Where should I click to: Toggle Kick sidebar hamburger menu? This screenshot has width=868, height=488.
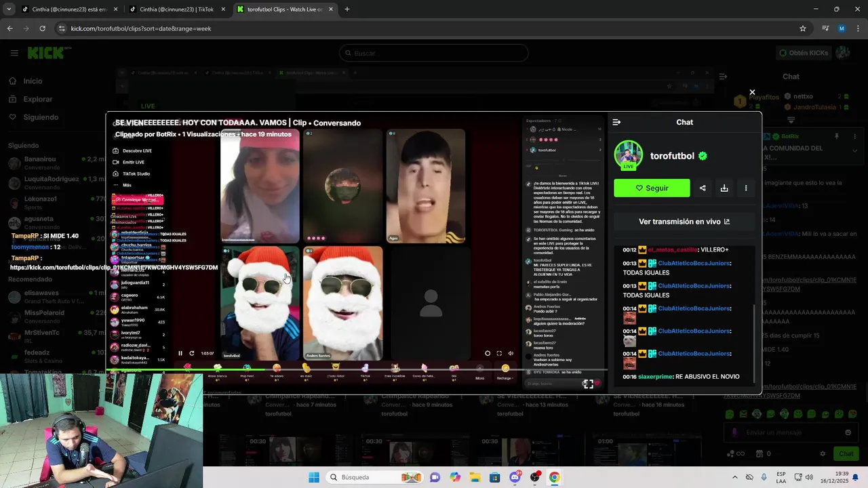point(14,53)
